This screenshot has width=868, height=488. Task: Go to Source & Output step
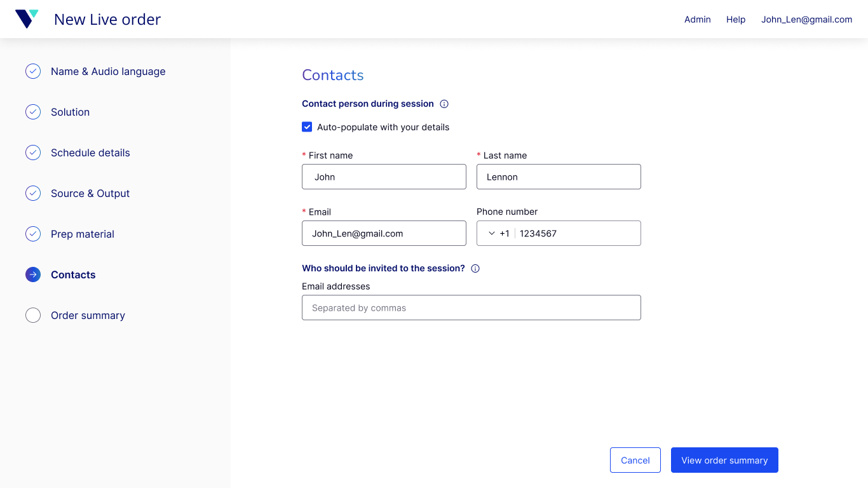90,193
